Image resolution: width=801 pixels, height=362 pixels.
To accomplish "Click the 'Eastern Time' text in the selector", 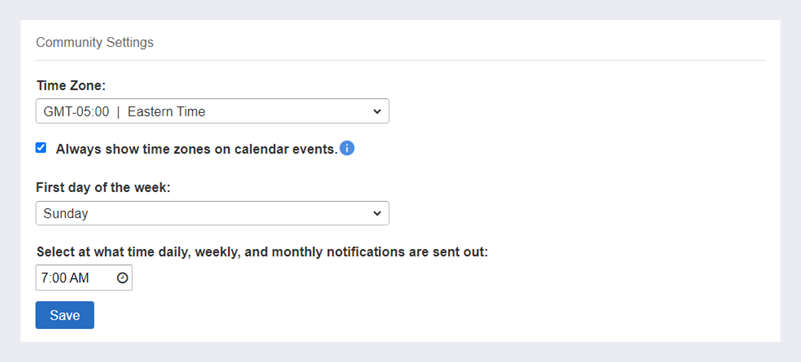I will pos(167,111).
